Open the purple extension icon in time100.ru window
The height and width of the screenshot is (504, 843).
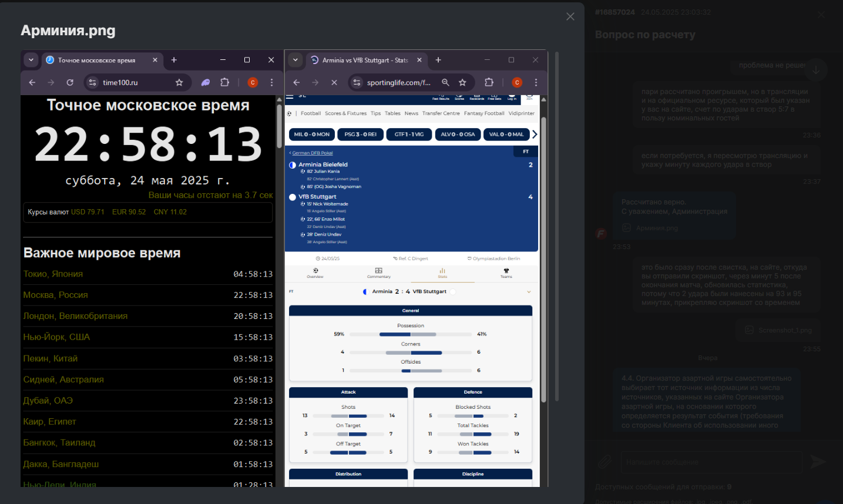point(206,83)
